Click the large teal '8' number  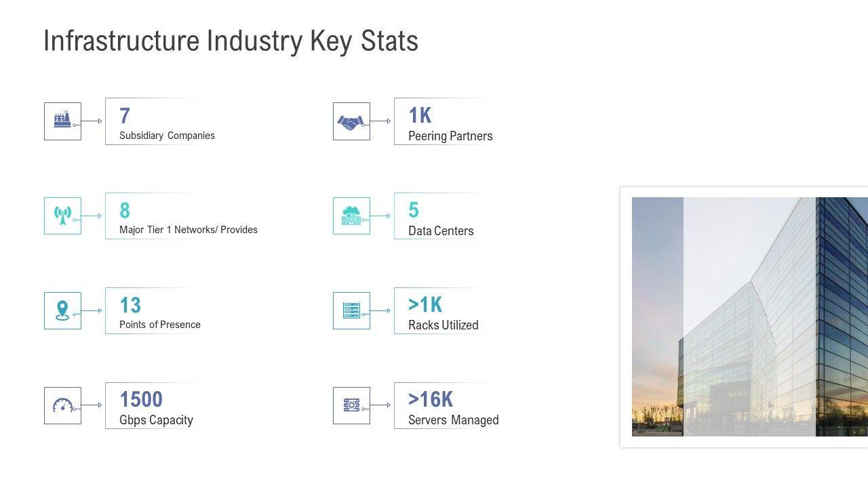[x=125, y=210]
